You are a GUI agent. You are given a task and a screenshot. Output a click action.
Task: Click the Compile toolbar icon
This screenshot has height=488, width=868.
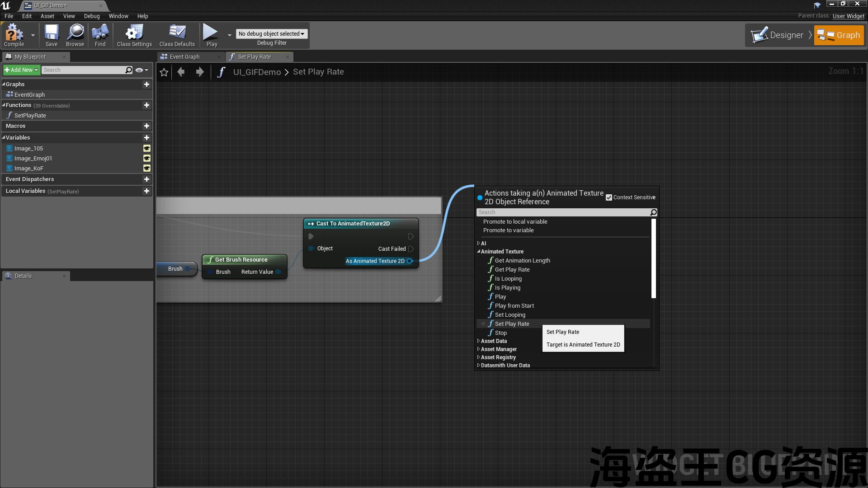(x=14, y=35)
